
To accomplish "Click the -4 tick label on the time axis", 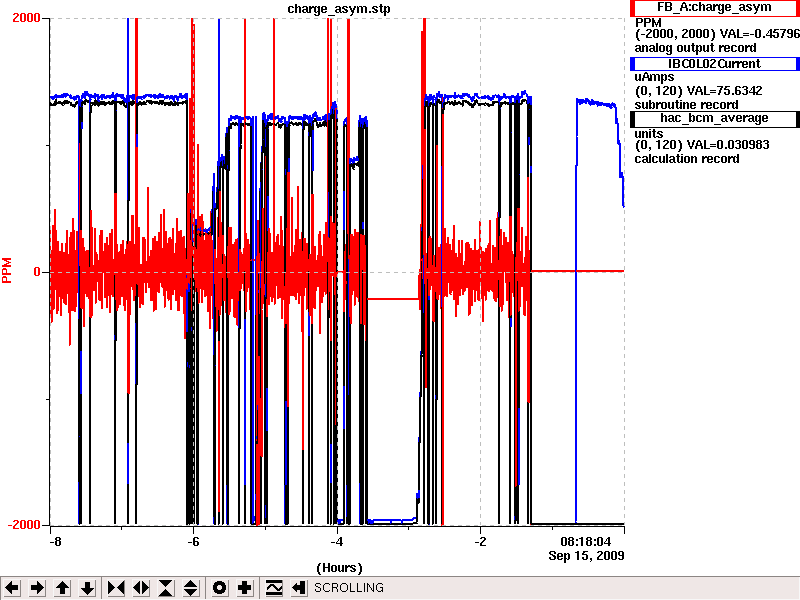I will 337,541.
